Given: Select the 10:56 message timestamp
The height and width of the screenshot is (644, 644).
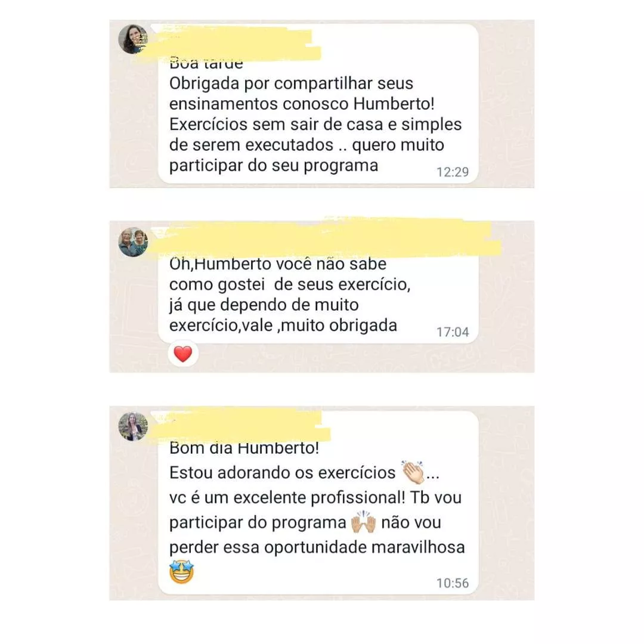Looking at the screenshot, I should [452, 583].
